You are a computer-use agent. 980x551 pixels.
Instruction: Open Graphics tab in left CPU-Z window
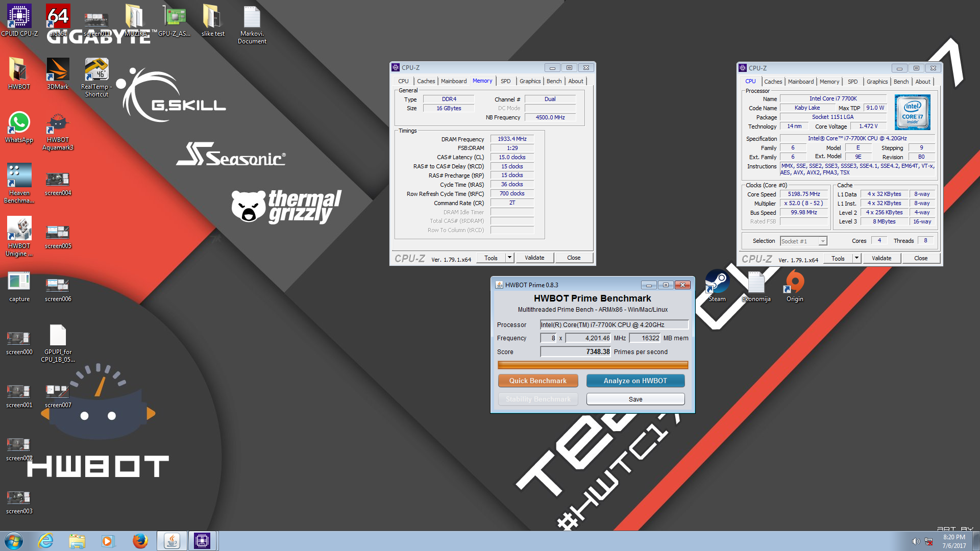click(530, 81)
